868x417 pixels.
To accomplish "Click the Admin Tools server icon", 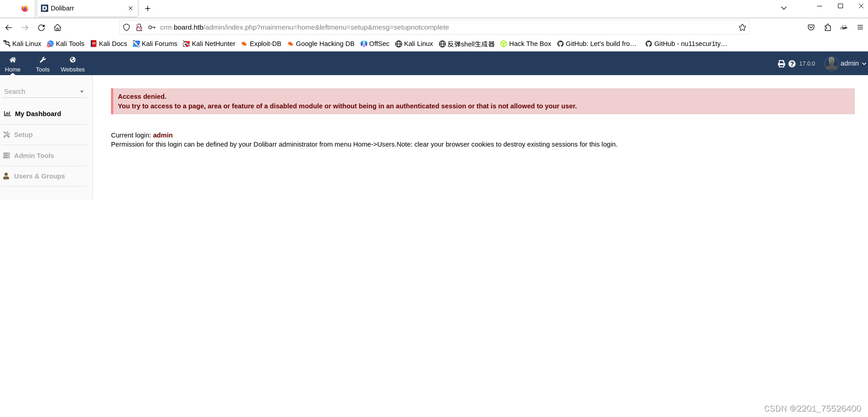I will [x=6, y=156].
